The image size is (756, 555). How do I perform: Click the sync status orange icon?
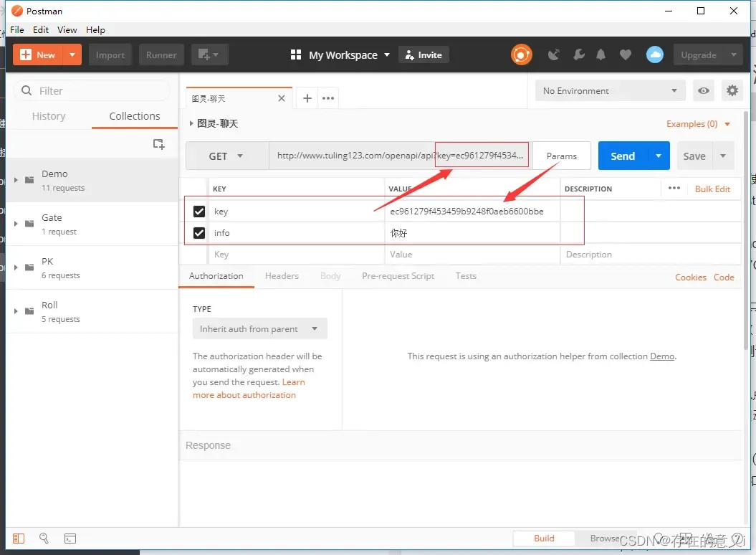click(x=521, y=54)
